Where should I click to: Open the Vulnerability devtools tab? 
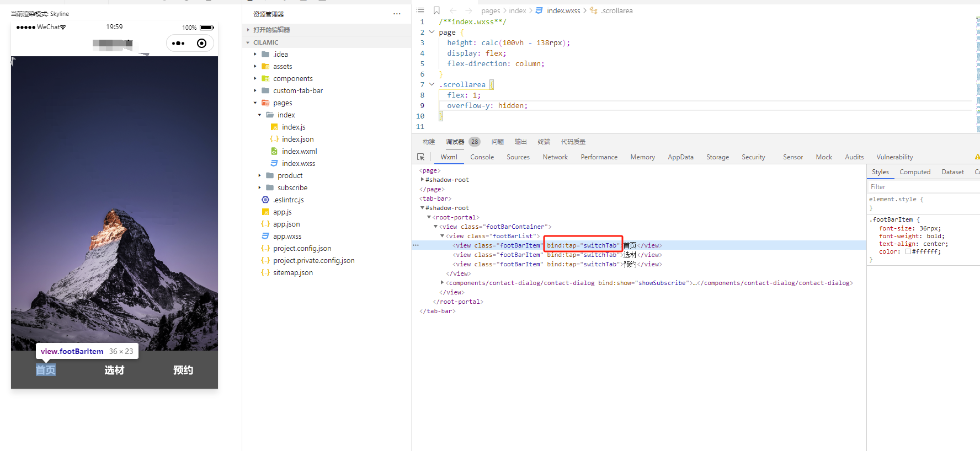point(894,157)
